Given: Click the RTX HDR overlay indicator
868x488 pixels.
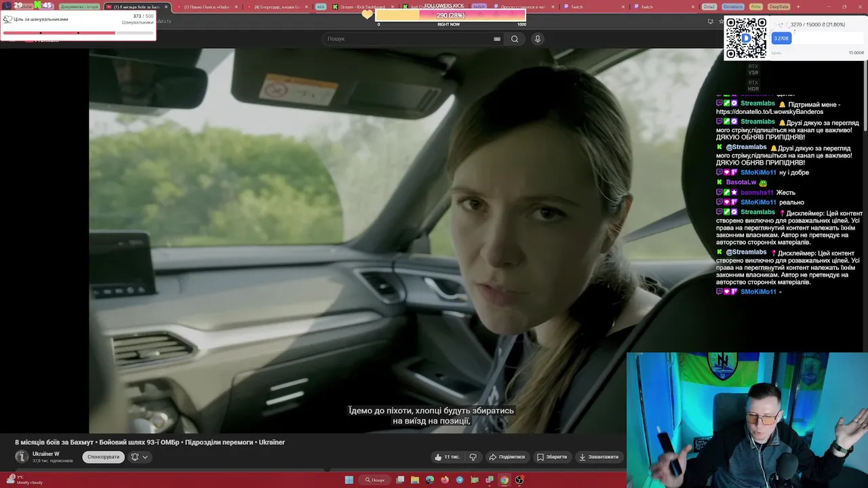Looking at the screenshot, I should (x=753, y=86).
